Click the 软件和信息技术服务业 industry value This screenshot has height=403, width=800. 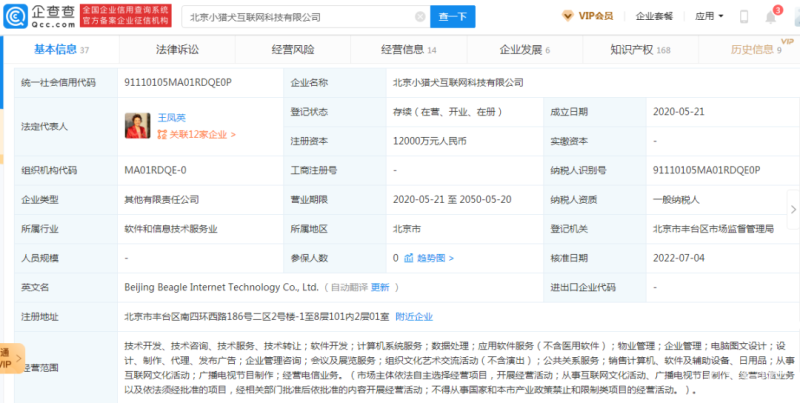pos(171,229)
